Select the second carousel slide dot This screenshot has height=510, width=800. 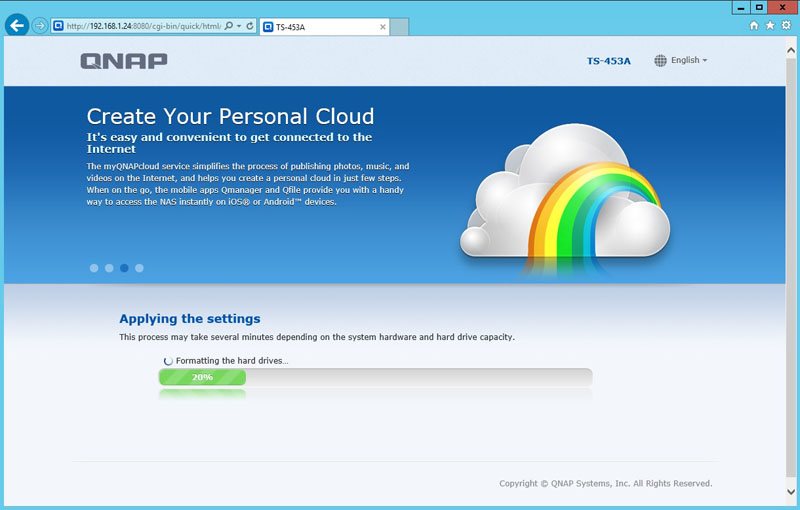tap(109, 268)
